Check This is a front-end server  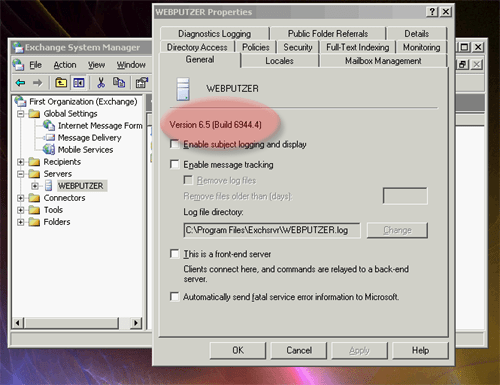[174, 254]
